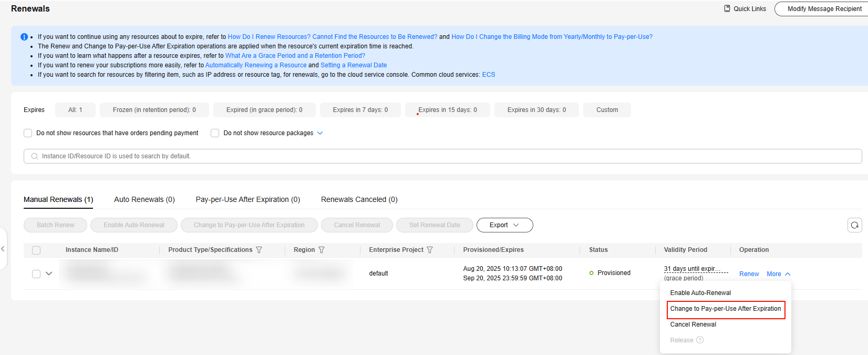The width and height of the screenshot is (868, 355).
Task: Open Quick Links bookmark icon
Action: [727, 8]
